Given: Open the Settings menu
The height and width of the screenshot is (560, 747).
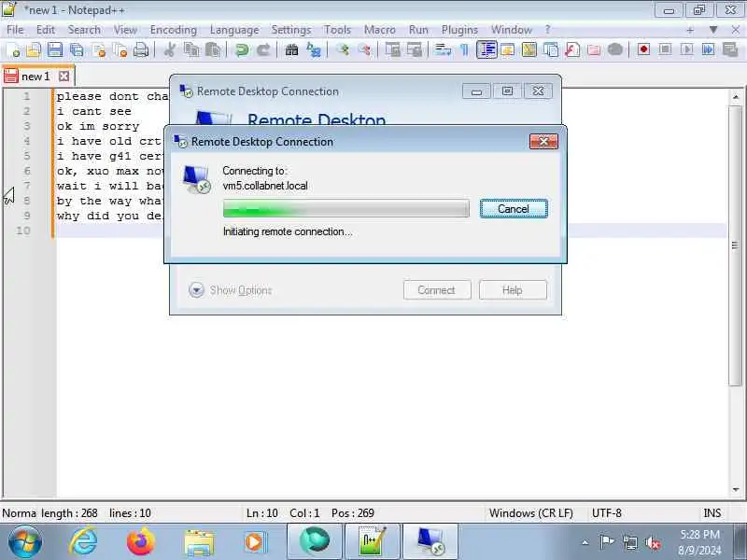Looking at the screenshot, I should pyautogui.click(x=291, y=30).
